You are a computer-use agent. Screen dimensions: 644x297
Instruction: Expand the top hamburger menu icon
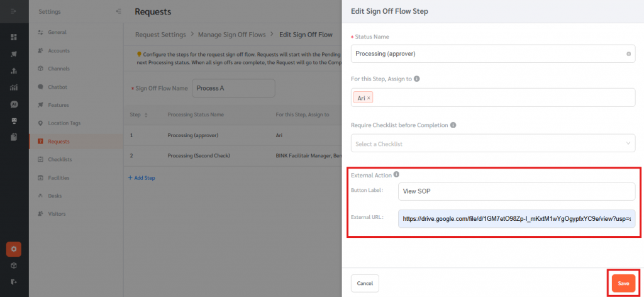point(14,11)
